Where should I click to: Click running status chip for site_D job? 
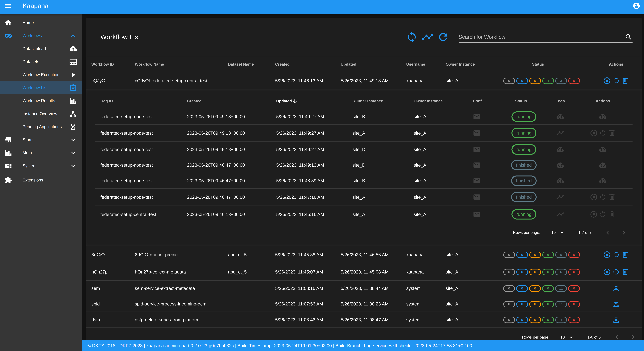pos(524,149)
